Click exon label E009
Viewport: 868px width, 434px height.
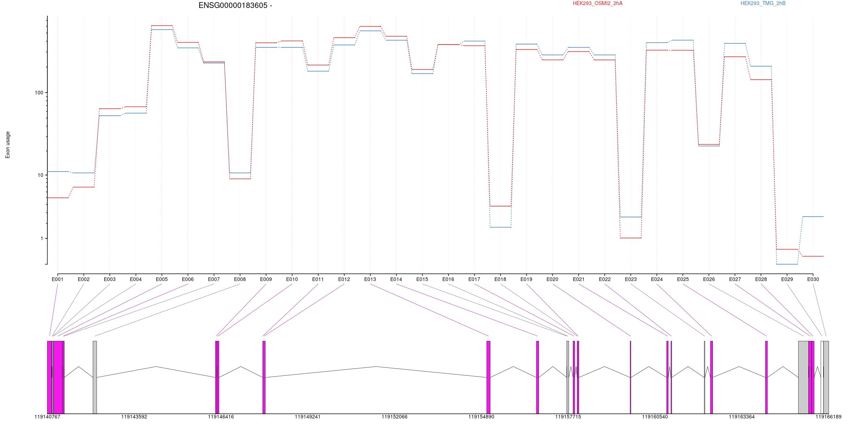pyautogui.click(x=266, y=279)
